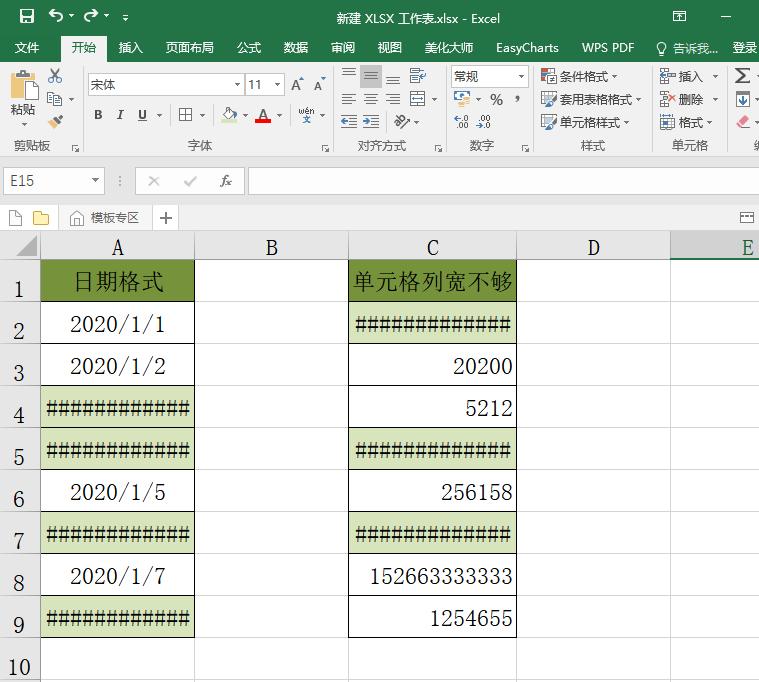The height and width of the screenshot is (682, 759).
Task: Click the Increase Indent icon
Action: click(372, 122)
